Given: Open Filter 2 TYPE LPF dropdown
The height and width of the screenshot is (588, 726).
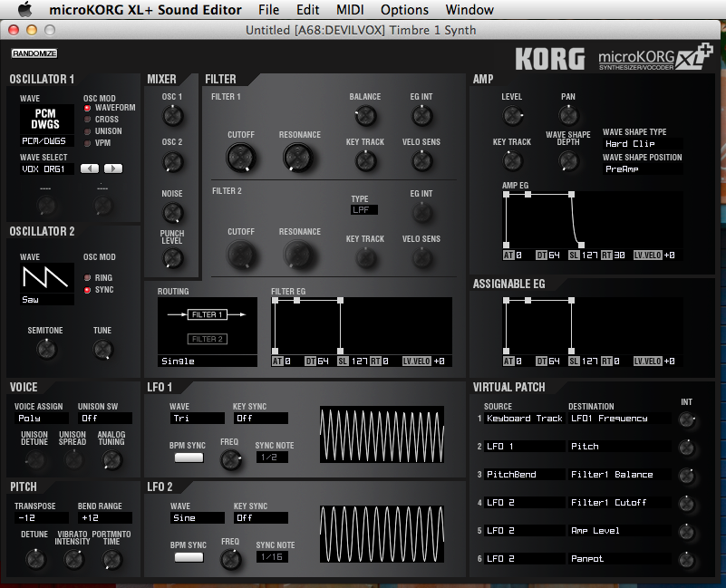Looking at the screenshot, I should (364, 209).
